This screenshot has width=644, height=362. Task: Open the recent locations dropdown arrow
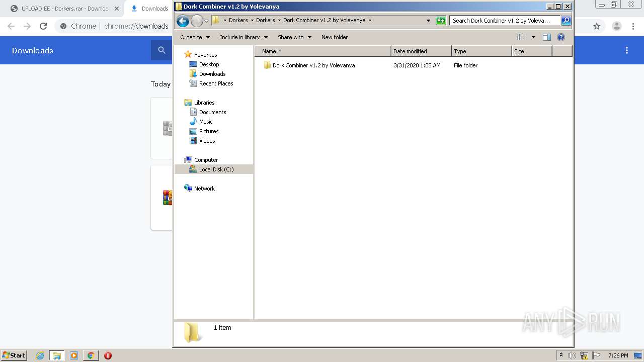coord(206,21)
